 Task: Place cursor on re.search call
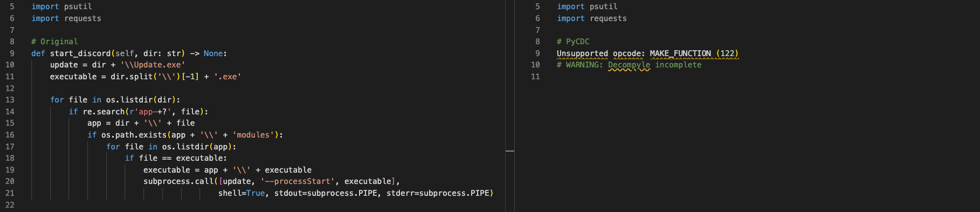[x=103, y=112]
